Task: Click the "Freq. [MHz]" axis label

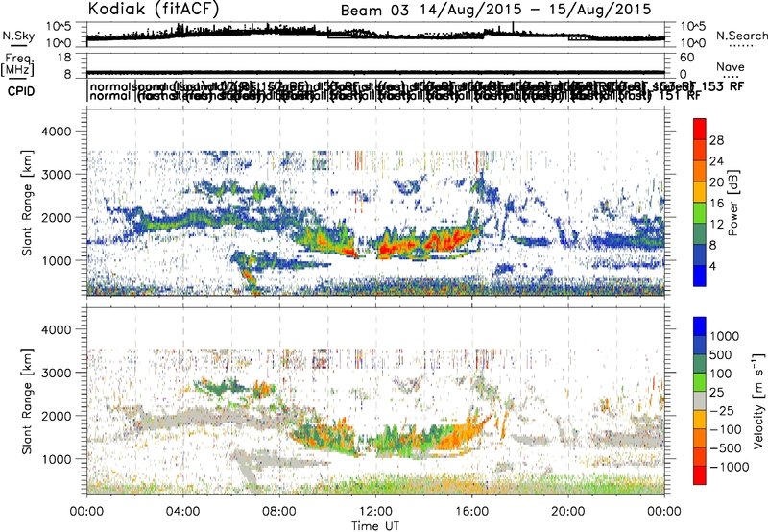Action: [x=18, y=64]
